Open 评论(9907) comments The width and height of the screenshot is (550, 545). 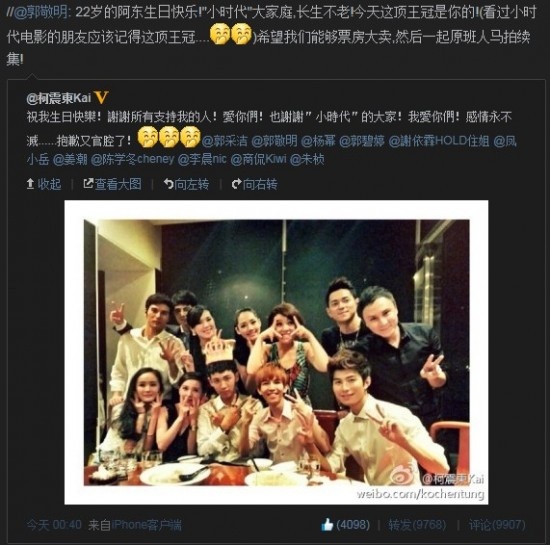(x=497, y=525)
